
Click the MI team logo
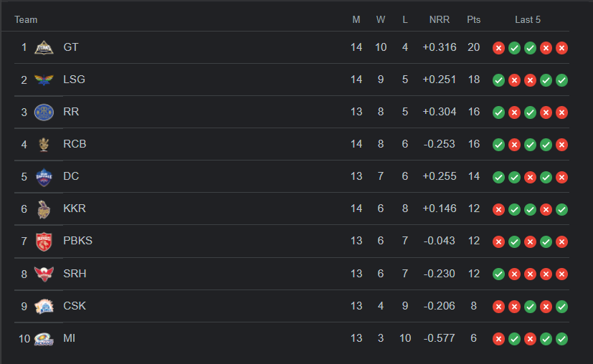point(44,338)
